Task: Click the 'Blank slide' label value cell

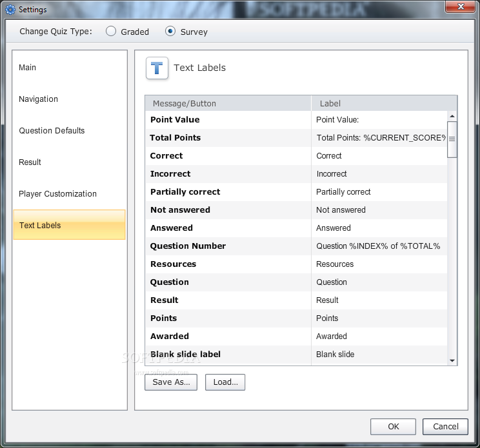Action: tap(379, 354)
